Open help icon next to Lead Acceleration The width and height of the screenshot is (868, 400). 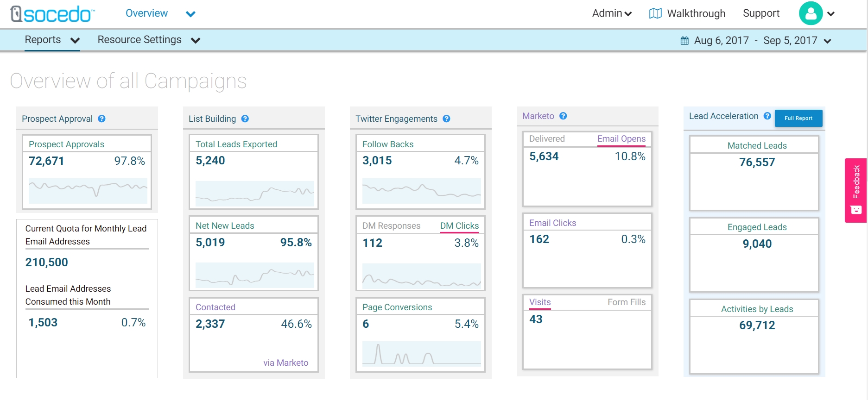(767, 116)
